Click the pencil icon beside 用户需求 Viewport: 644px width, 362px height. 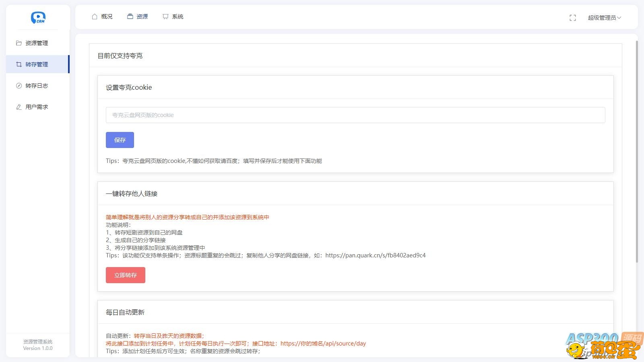click(19, 107)
